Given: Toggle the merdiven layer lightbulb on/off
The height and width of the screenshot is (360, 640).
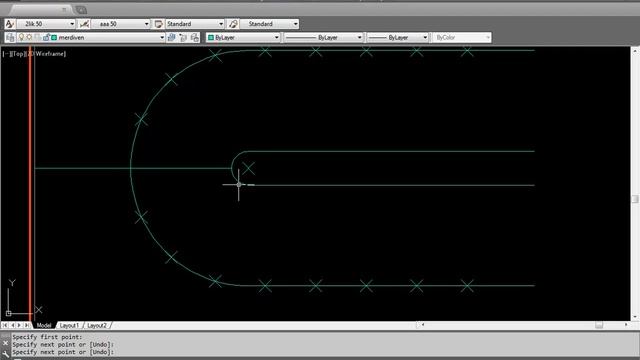Looking at the screenshot, I should point(22,38).
